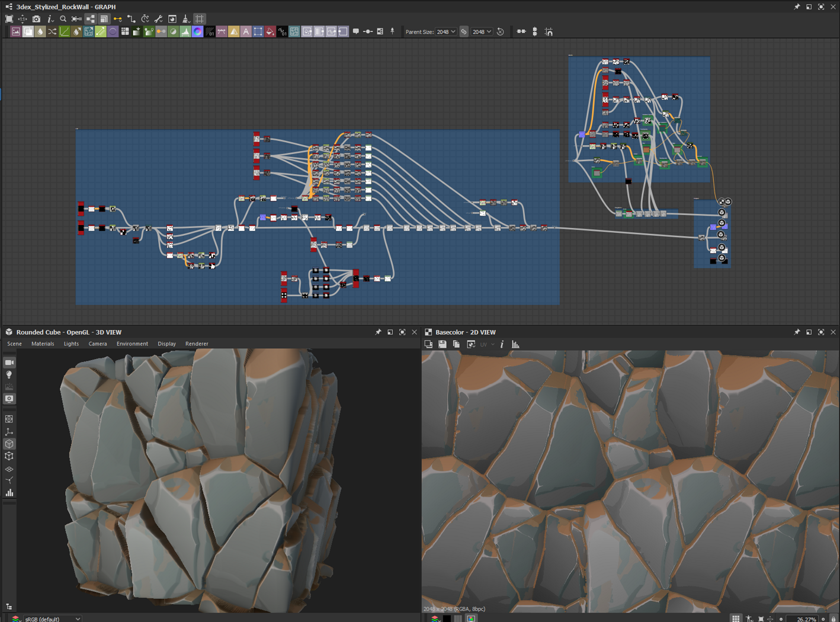The image size is (840, 622).
Task: Click the Renderer menu label
Action: [197, 344]
